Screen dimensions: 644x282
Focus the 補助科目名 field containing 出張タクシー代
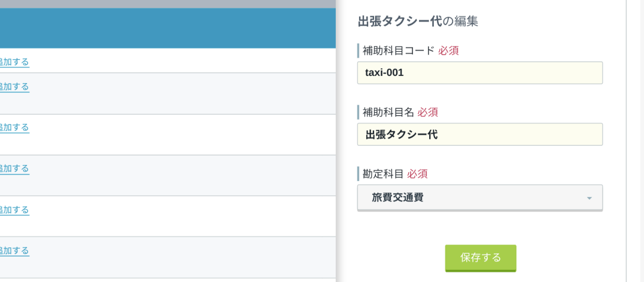[480, 134]
